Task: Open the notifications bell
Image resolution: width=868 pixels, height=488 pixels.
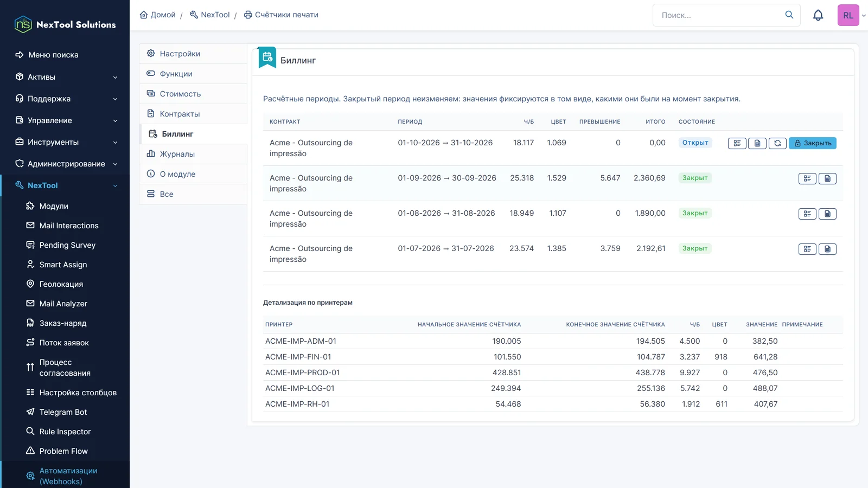Action: click(818, 15)
